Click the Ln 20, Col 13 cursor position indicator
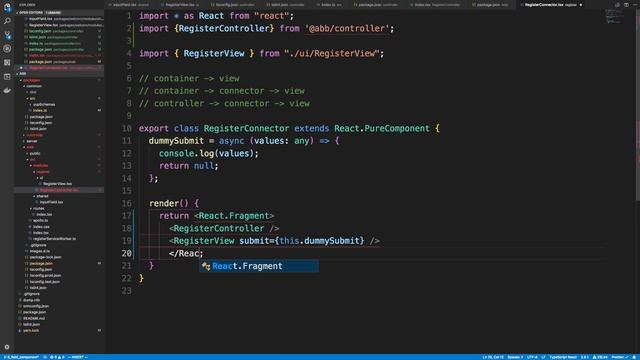The width and height of the screenshot is (640, 360). (x=493, y=357)
